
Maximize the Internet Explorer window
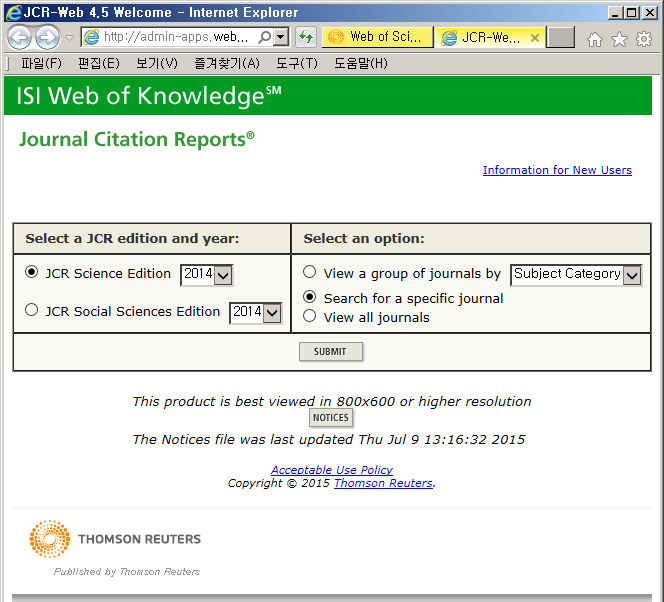click(632, 13)
